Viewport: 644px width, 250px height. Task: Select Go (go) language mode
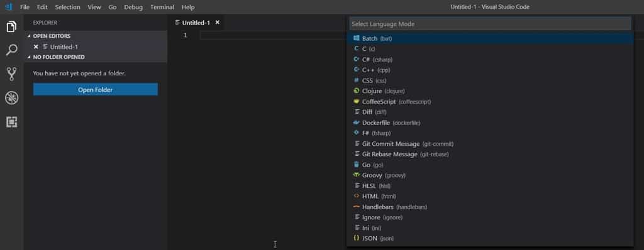pyautogui.click(x=489, y=165)
